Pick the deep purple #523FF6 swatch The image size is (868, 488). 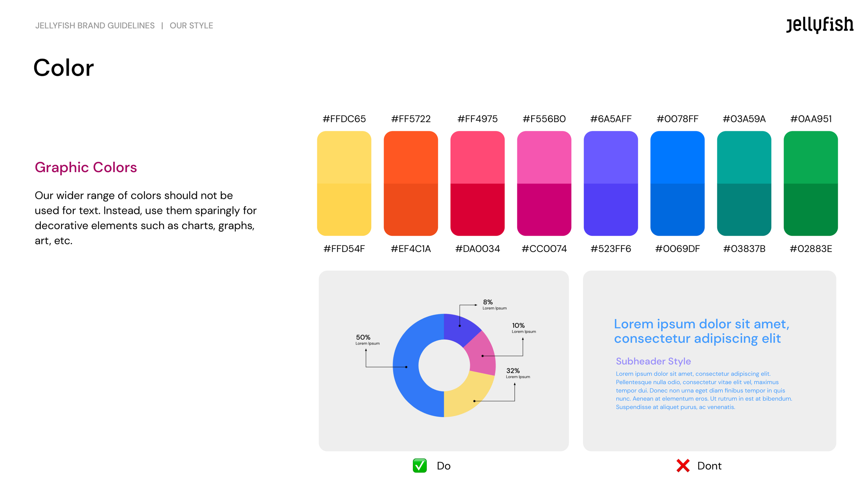pyautogui.click(x=611, y=210)
